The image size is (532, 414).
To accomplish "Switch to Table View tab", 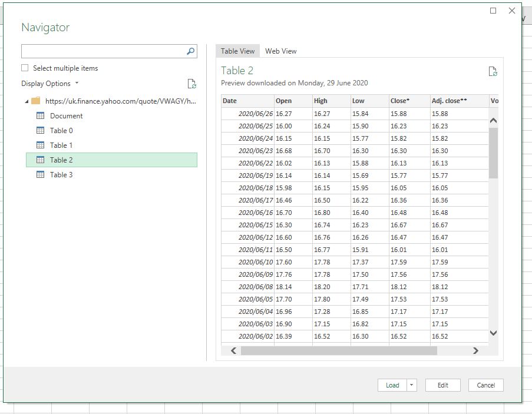I will [237, 51].
